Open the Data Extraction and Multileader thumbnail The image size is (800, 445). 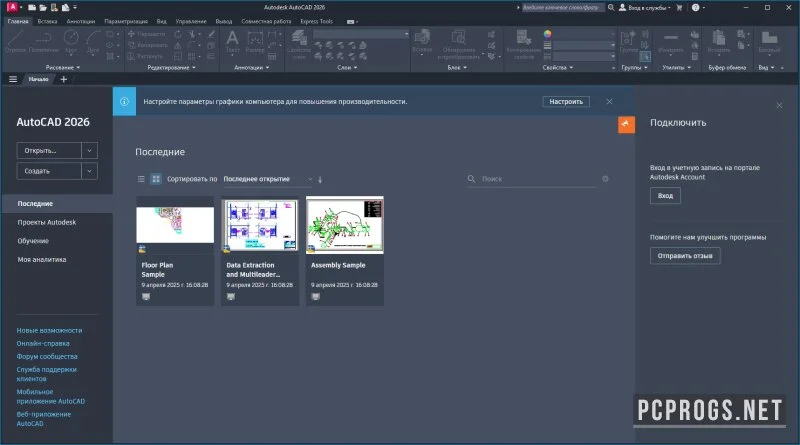pyautogui.click(x=260, y=225)
